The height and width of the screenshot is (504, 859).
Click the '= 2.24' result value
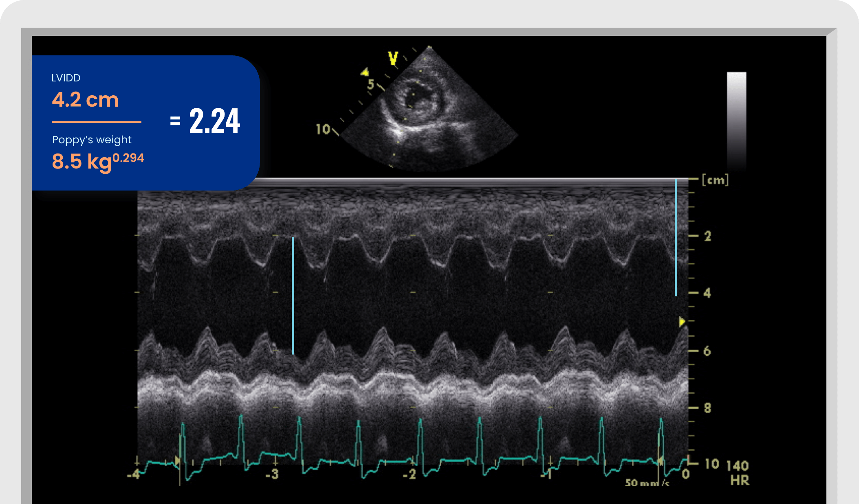coord(205,121)
